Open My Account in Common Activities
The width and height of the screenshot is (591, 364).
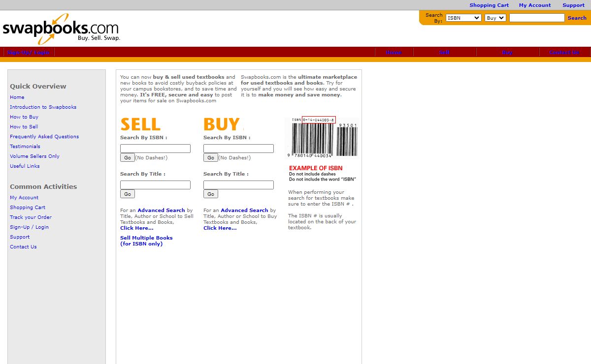coord(24,197)
